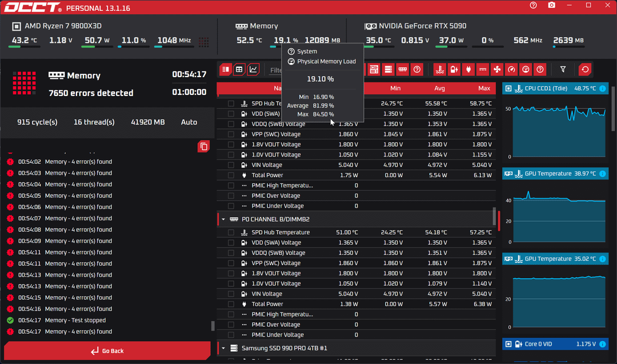617x364 pixels.
Task: Check the SPD Hub Temperature 51.00 °C row checkbox
Action: tap(231, 233)
